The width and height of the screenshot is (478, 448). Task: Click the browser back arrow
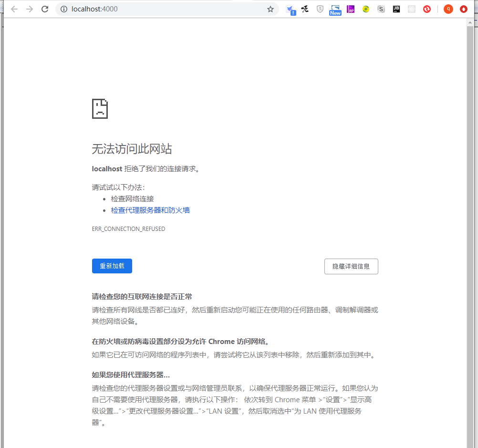(x=14, y=9)
